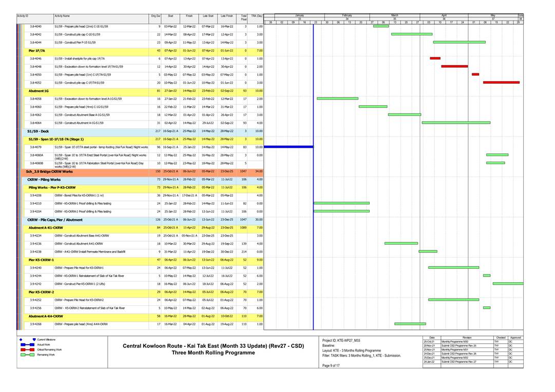
Task: Click the red bar for activity 3.8-4052
Action: tap(501, 83)
